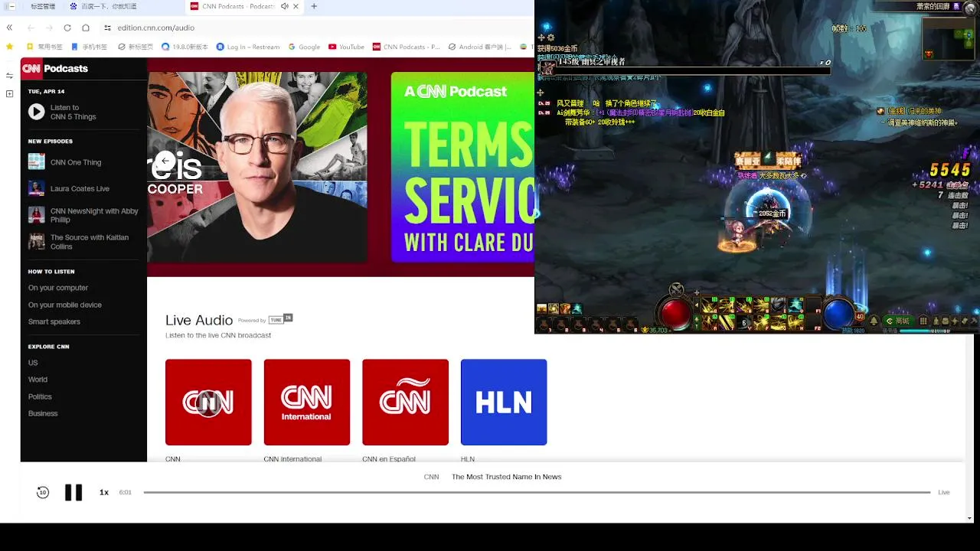Click the bell notification icon in game
This screenshot has width=980, height=551.
(874, 321)
